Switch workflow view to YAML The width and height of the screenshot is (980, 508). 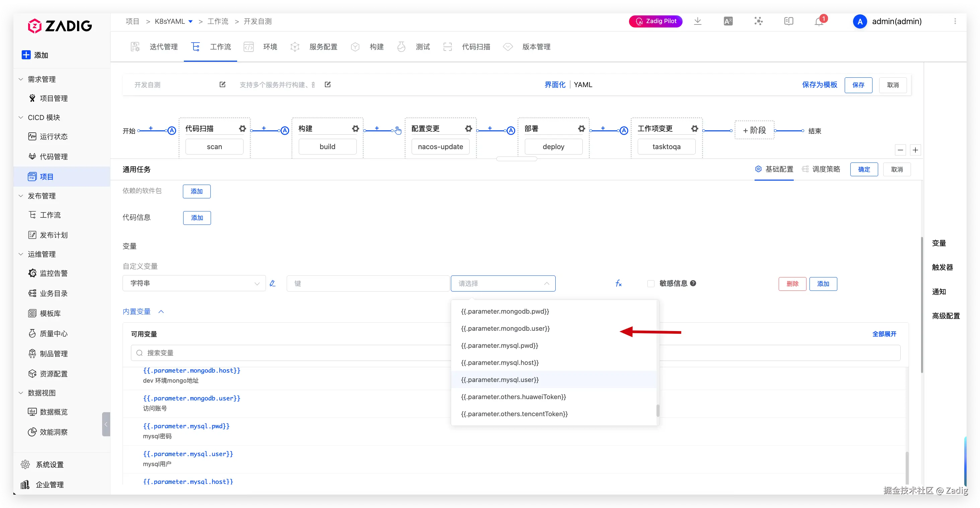pos(583,84)
